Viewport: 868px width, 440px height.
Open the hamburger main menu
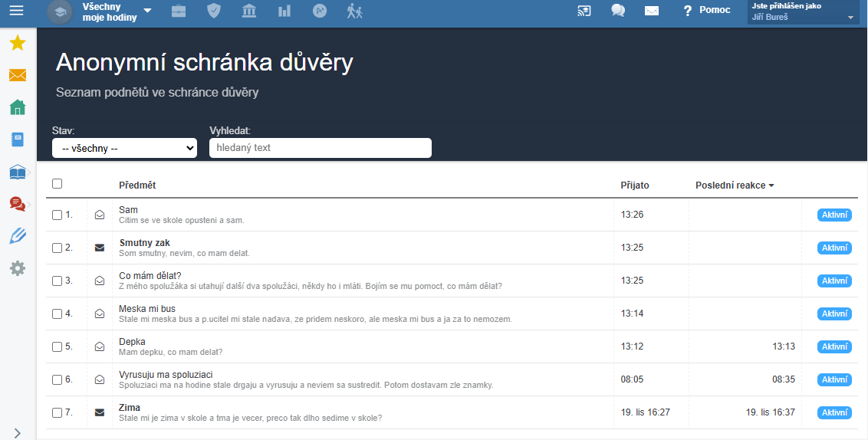(x=17, y=11)
